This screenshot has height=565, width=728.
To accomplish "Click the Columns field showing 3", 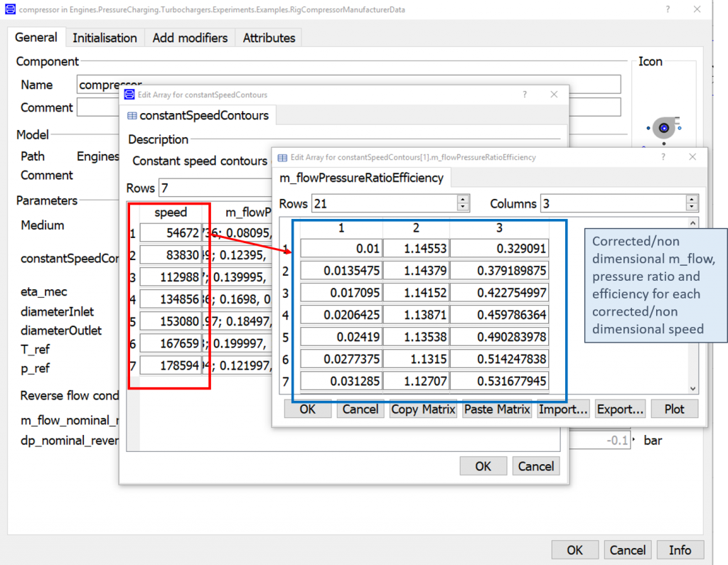I will tap(613, 204).
